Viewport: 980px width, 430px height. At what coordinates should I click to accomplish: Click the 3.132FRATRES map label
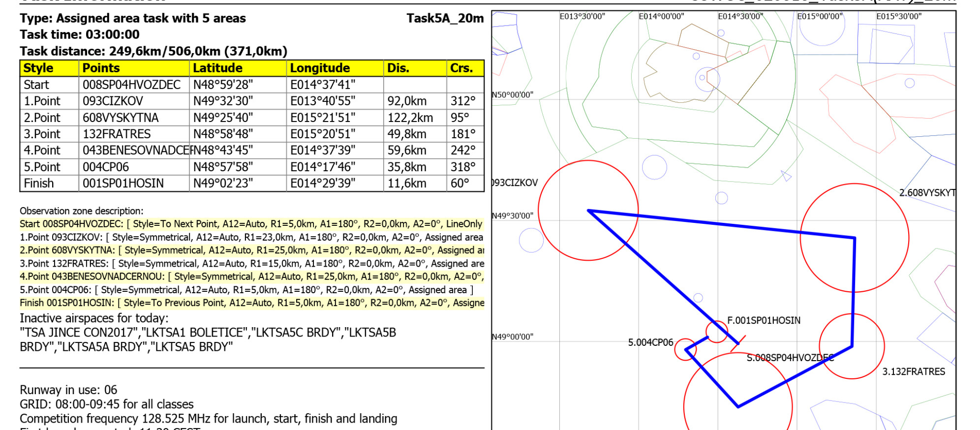[914, 372]
